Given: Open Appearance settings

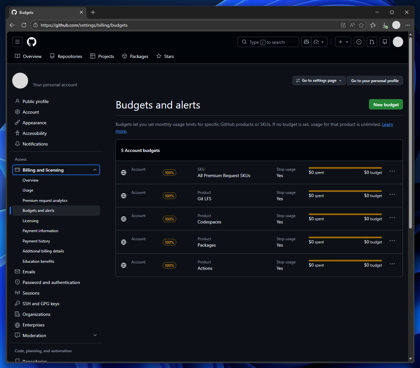Looking at the screenshot, I should (x=34, y=123).
